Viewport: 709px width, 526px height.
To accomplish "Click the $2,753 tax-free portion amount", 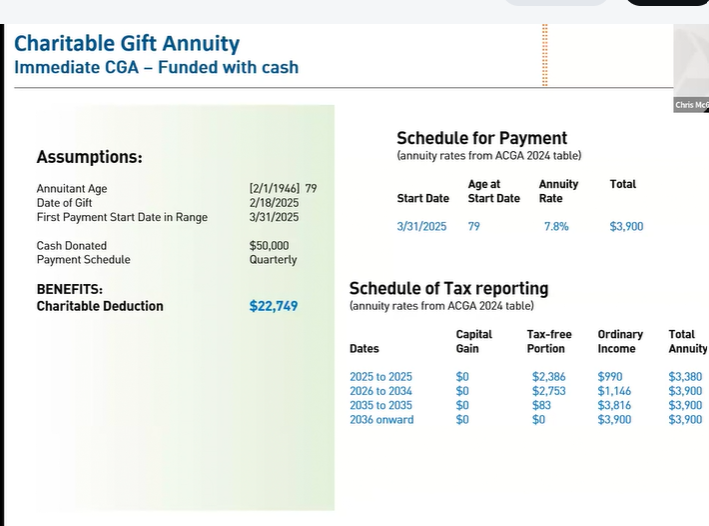I will [549, 391].
